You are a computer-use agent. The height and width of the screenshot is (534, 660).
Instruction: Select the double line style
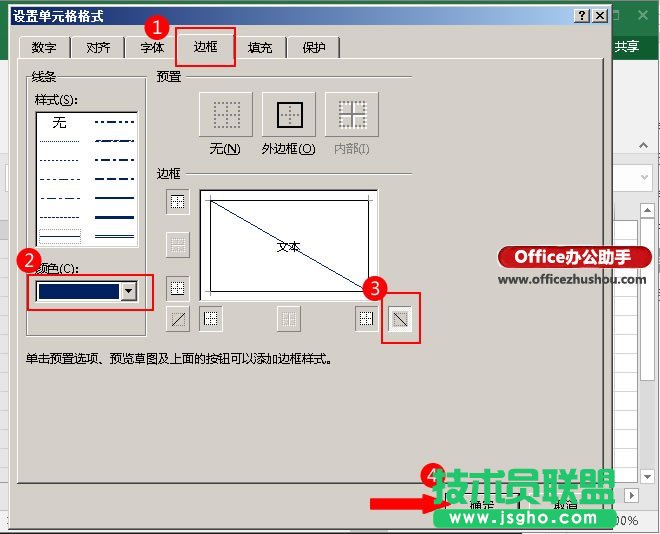click(114, 236)
